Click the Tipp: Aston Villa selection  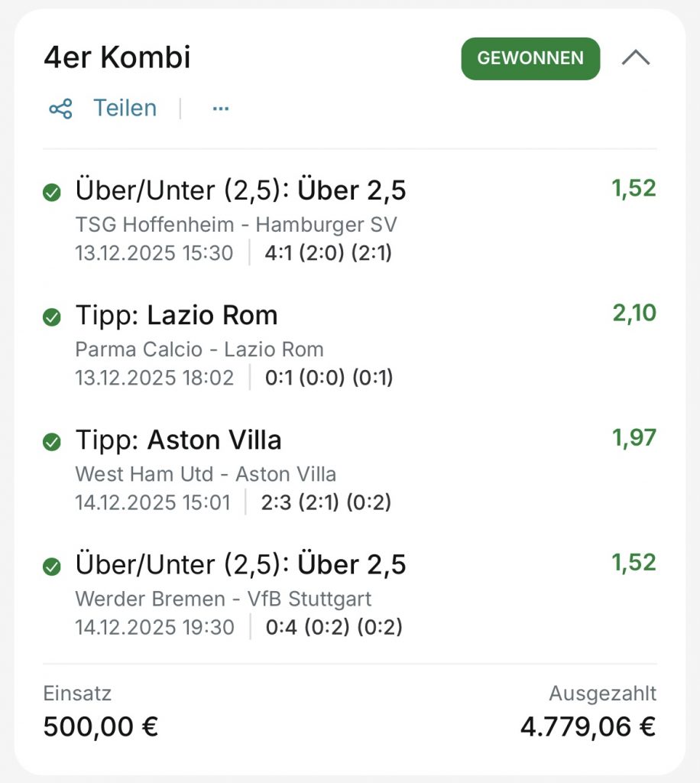(x=178, y=440)
